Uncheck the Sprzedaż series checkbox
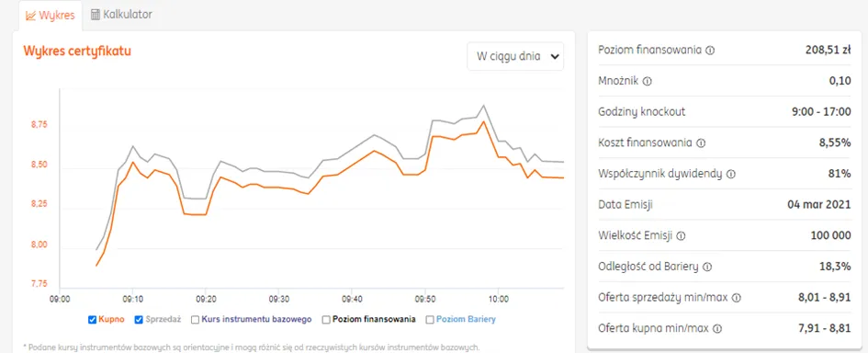Image resolution: width=868 pixels, height=353 pixels. tap(139, 320)
